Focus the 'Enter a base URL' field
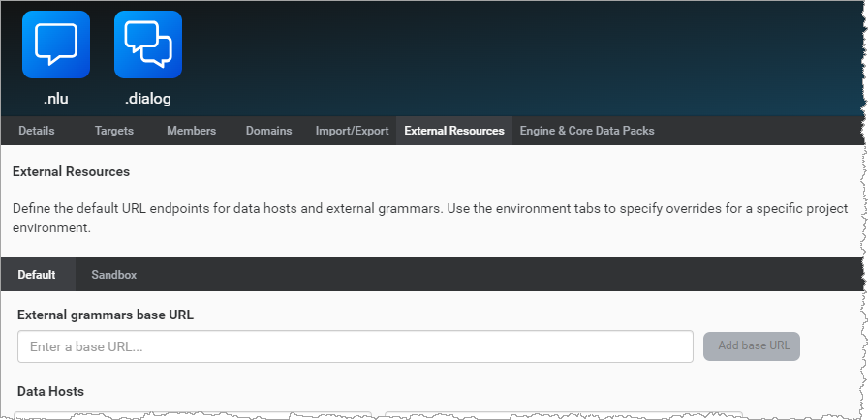This screenshot has height=420, width=868. pos(355,346)
